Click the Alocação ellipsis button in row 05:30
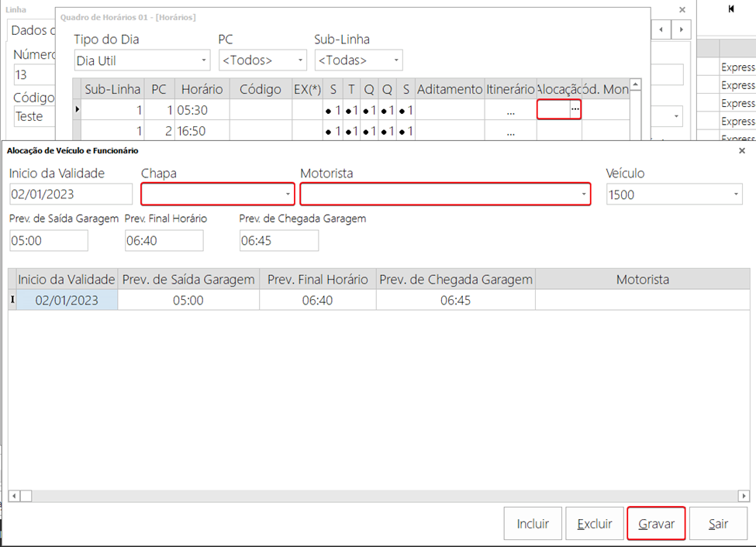Screen dimensions: 756x547 tap(575, 109)
